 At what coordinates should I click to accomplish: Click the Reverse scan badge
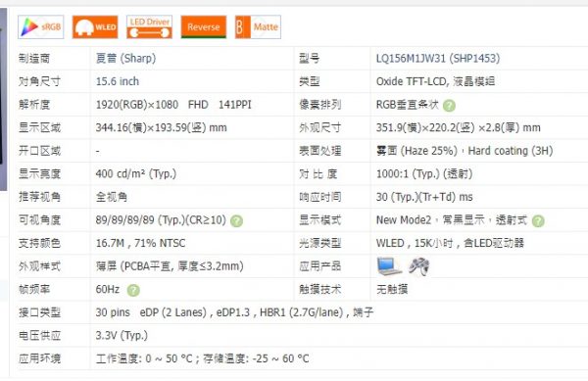pyautogui.click(x=204, y=27)
